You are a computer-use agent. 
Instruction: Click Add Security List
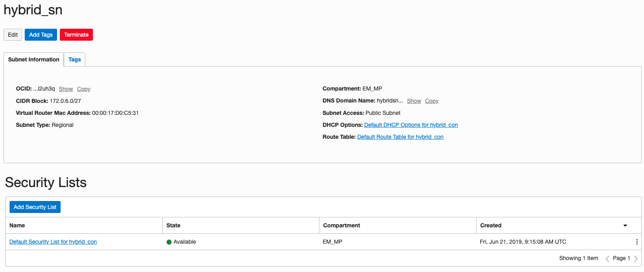pos(35,207)
